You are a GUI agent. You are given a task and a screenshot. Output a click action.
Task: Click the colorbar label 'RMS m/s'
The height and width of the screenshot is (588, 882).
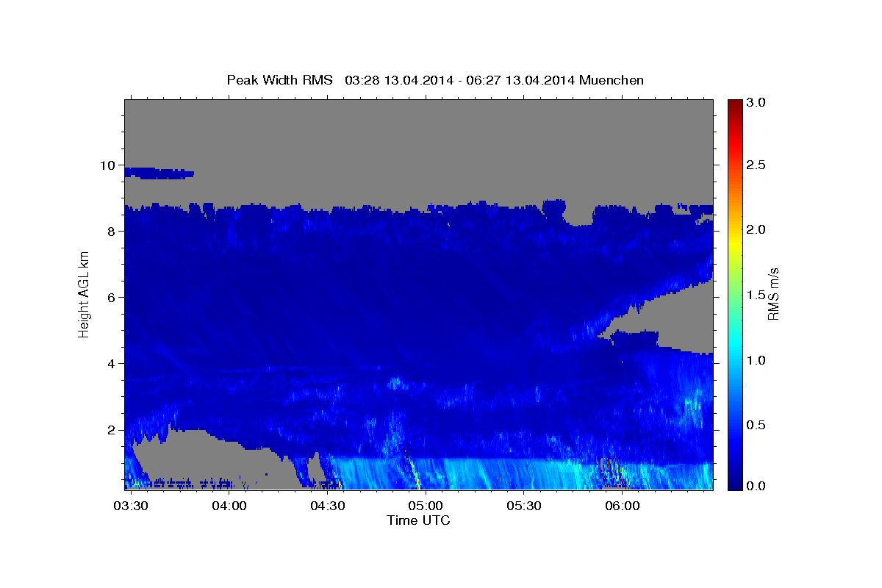[x=772, y=294]
